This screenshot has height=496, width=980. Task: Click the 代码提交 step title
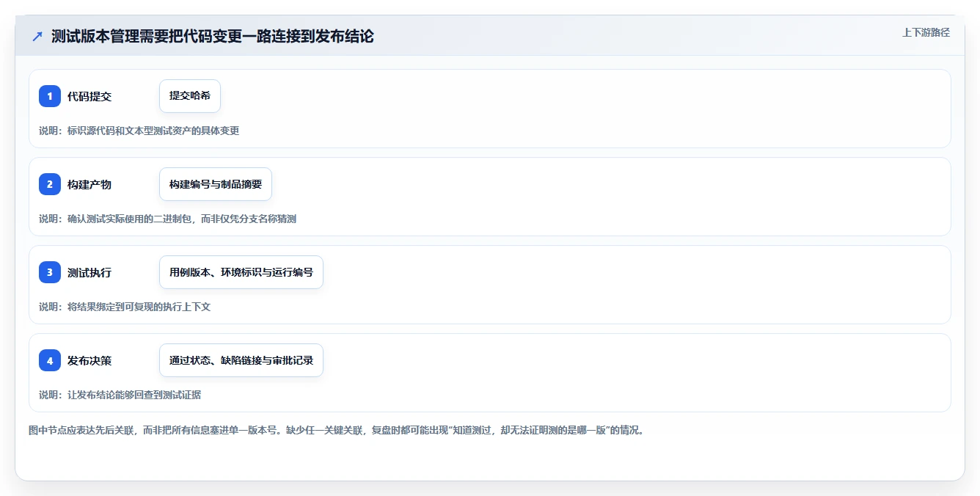[89, 96]
